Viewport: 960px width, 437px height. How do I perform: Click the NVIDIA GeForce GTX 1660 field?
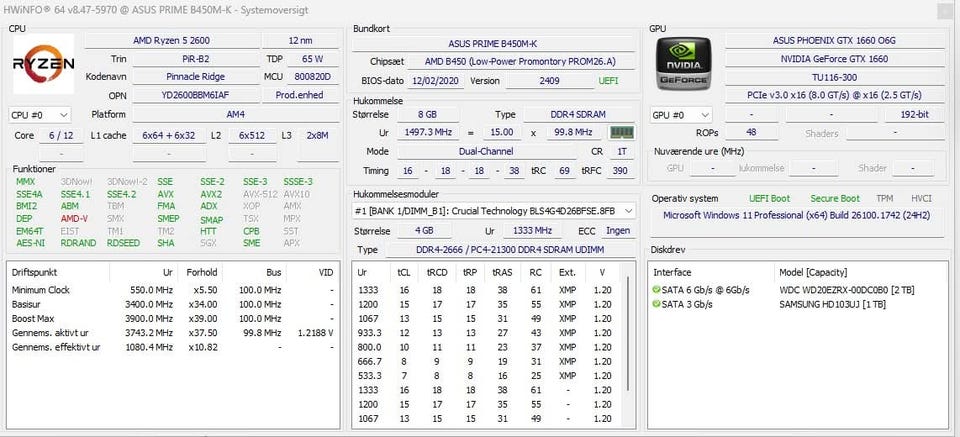point(834,59)
